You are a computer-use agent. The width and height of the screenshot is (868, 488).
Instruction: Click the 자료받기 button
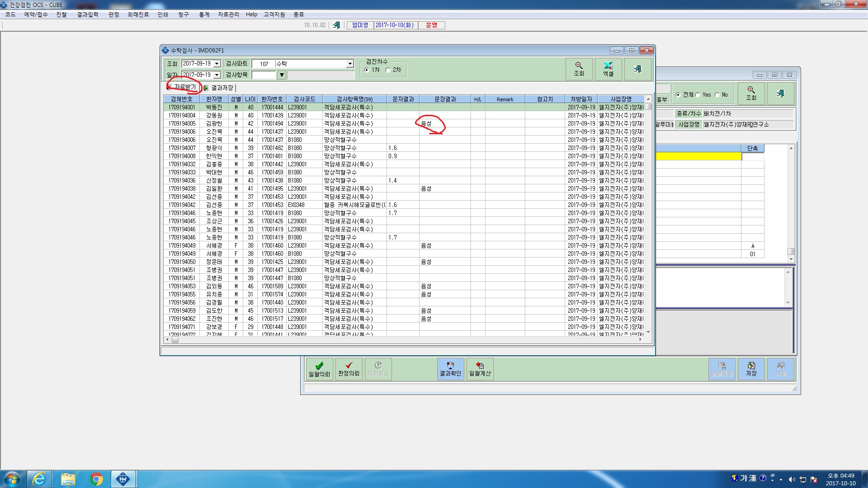click(x=182, y=87)
